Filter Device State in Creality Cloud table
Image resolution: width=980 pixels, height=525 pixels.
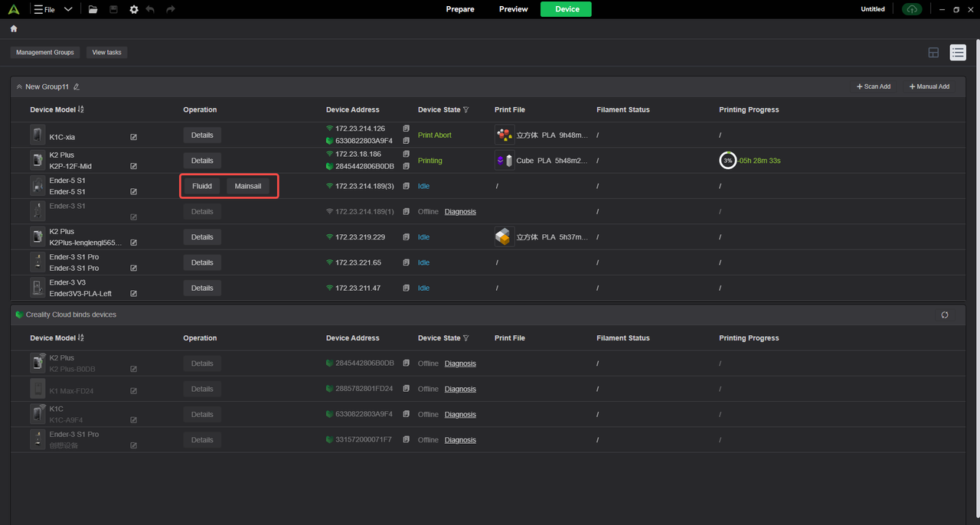pos(465,337)
